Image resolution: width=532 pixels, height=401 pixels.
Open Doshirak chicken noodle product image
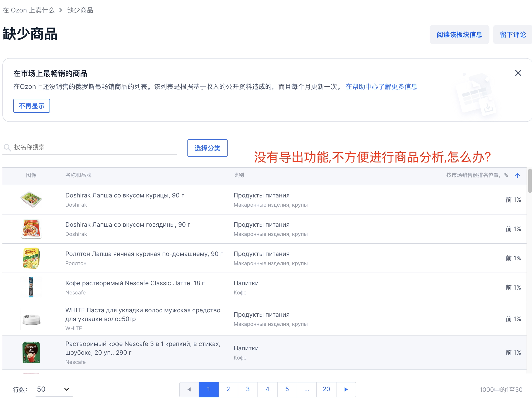(x=31, y=200)
